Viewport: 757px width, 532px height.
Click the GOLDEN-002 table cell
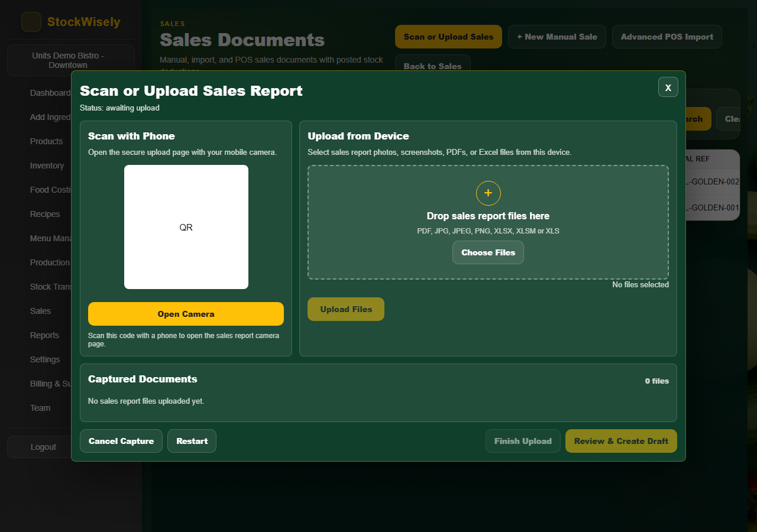click(713, 181)
